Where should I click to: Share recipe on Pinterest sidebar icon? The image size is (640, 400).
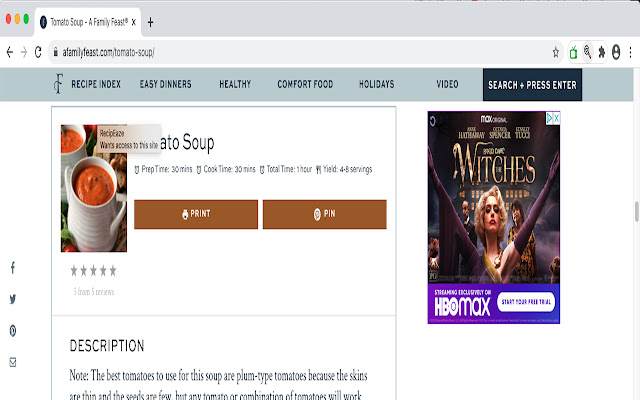coord(13,331)
